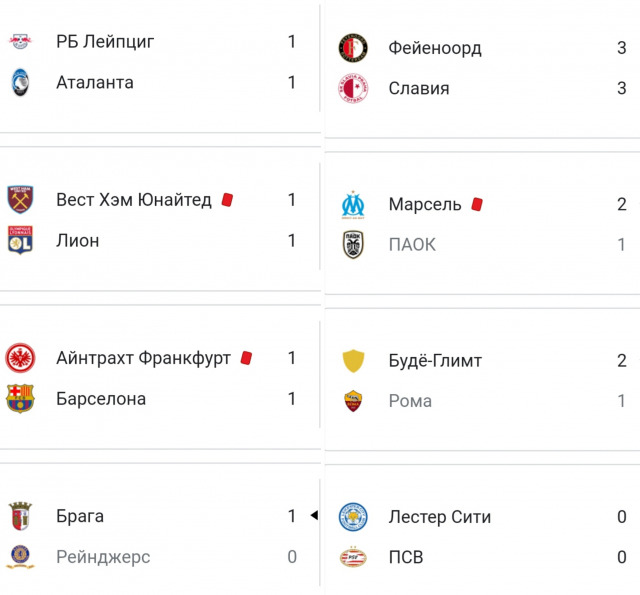This screenshot has width=640, height=595.
Task: Select team name Рейнджерс
Action: point(103,557)
